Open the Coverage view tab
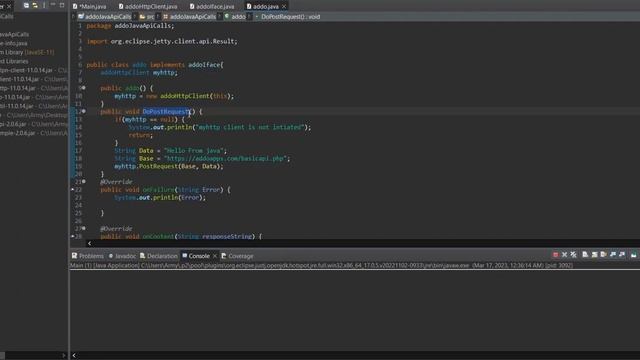 (238, 256)
